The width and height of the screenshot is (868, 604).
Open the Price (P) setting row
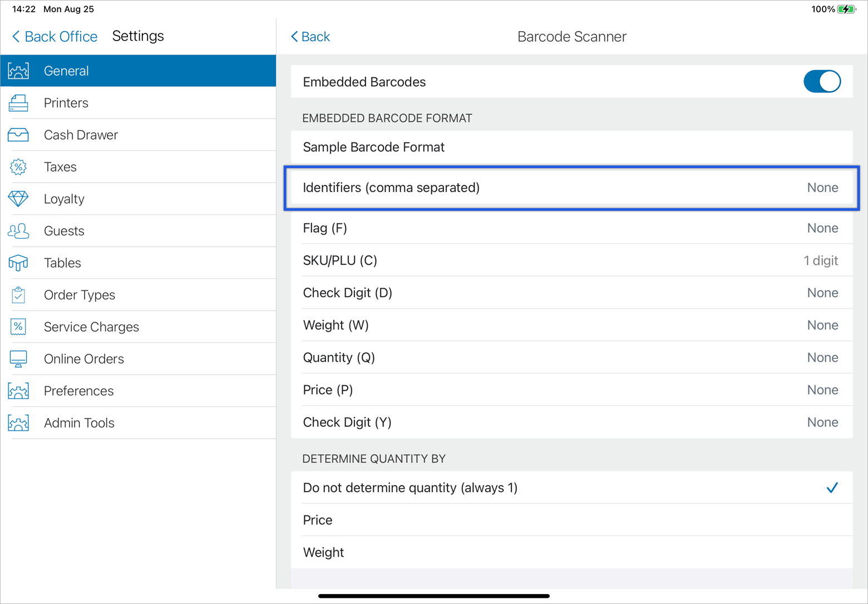(x=571, y=390)
